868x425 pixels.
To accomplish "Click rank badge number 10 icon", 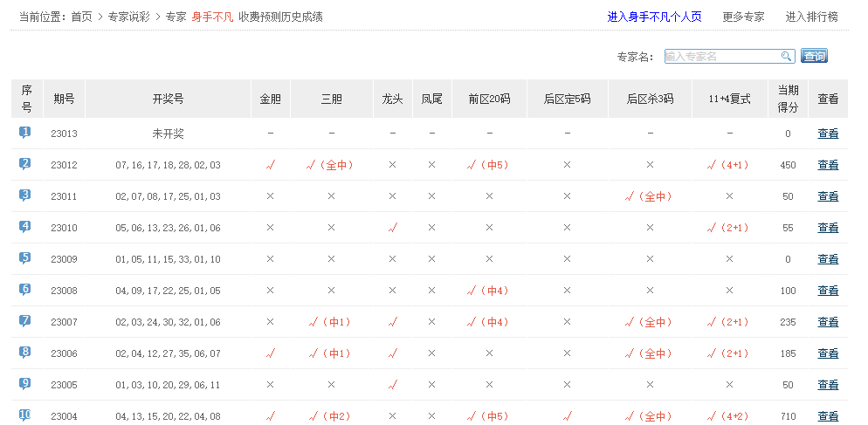I will pyautogui.click(x=25, y=415).
